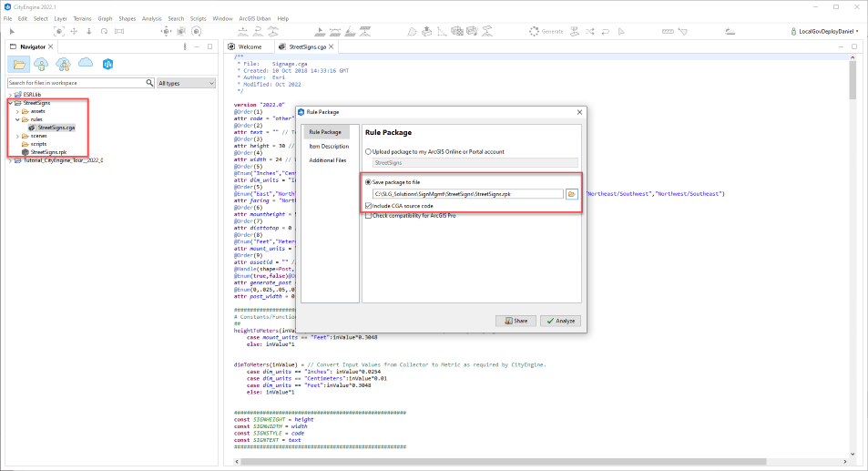Expand the ESRI.lib project
Image resolution: width=868 pixels, height=471 pixels.
click(x=10, y=95)
